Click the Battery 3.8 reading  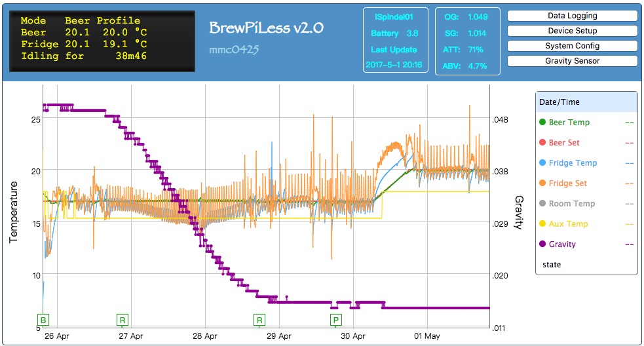click(x=394, y=33)
